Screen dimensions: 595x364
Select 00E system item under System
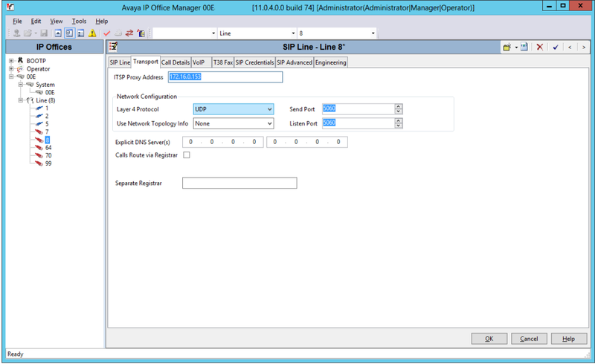click(50, 93)
